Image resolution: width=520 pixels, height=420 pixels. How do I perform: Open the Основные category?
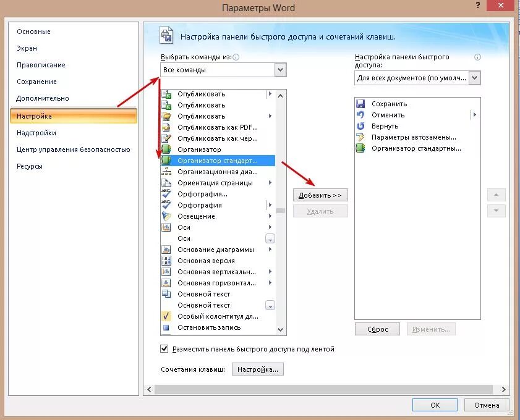(x=33, y=31)
